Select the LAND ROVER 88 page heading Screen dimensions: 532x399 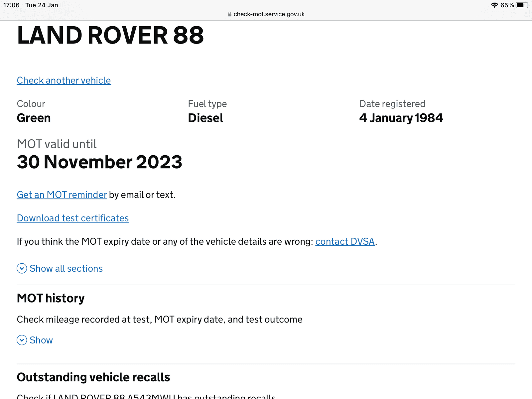[110, 35]
